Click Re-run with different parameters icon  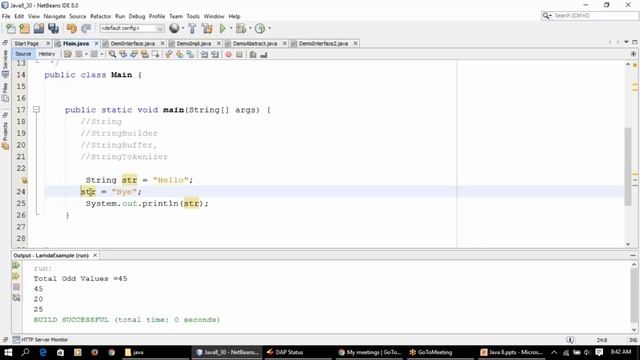[x=16, y=276]
